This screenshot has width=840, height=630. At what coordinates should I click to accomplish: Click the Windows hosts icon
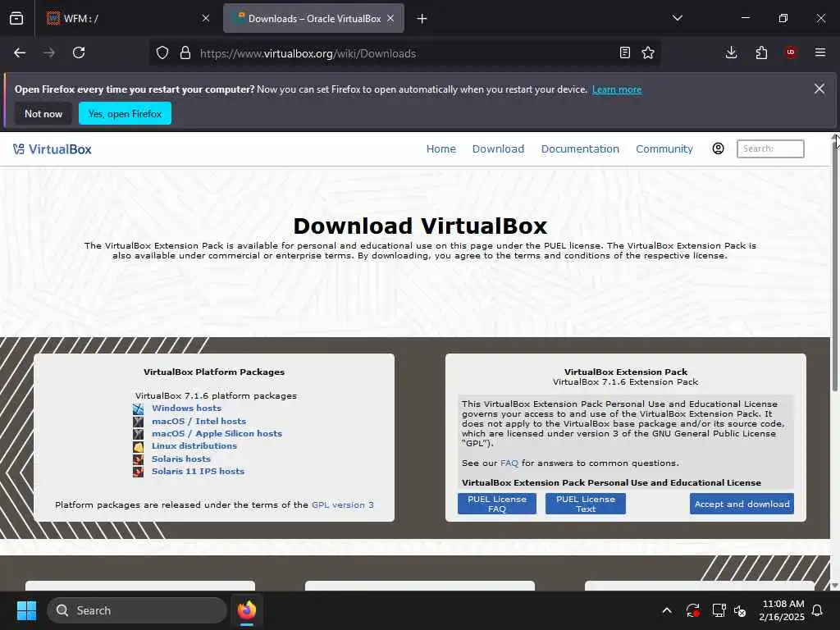click(138, 409)
